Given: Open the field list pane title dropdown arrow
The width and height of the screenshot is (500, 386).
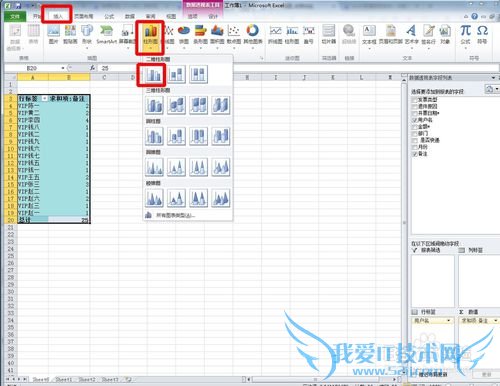Looking at the screenshot, I should coord(493,78).
